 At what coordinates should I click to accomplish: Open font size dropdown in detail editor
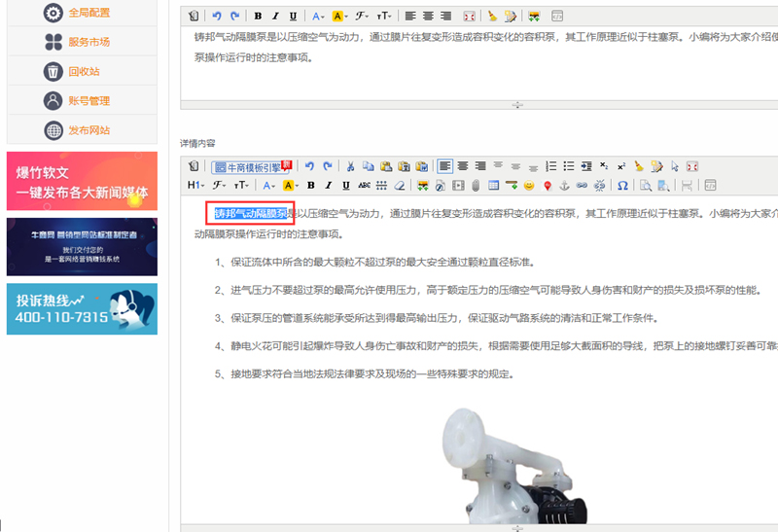pyautogui.click(x=241, y=185)
